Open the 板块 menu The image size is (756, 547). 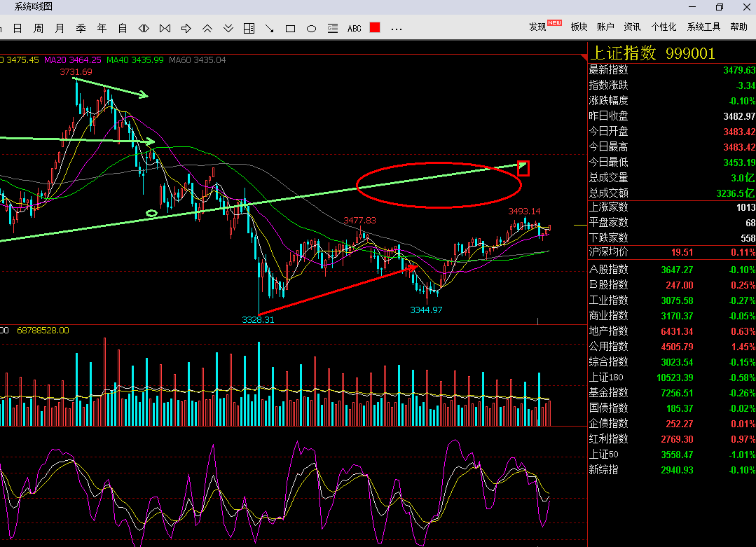pos(579,27)
